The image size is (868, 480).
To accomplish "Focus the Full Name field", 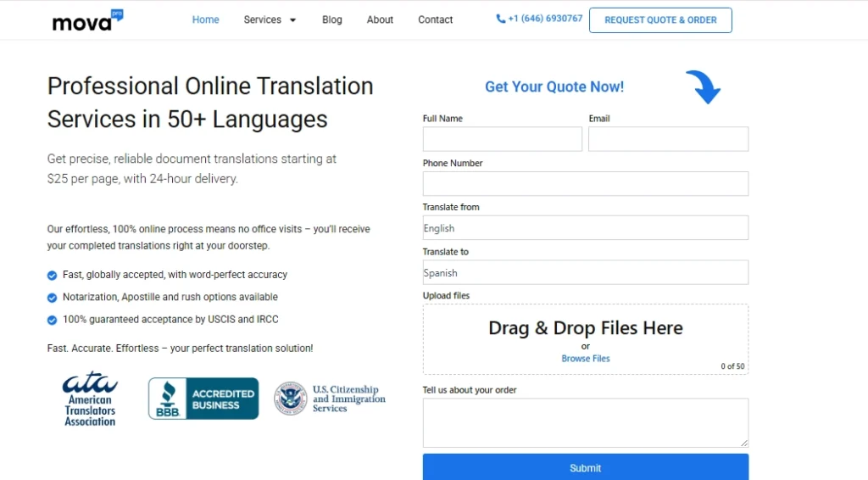I will 502,139.
